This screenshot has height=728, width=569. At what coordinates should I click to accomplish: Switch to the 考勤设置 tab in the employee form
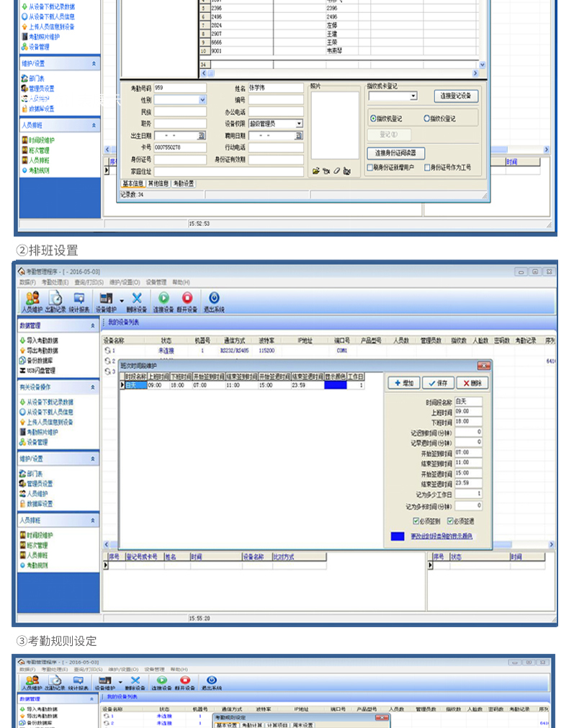[x=184, y=184]
